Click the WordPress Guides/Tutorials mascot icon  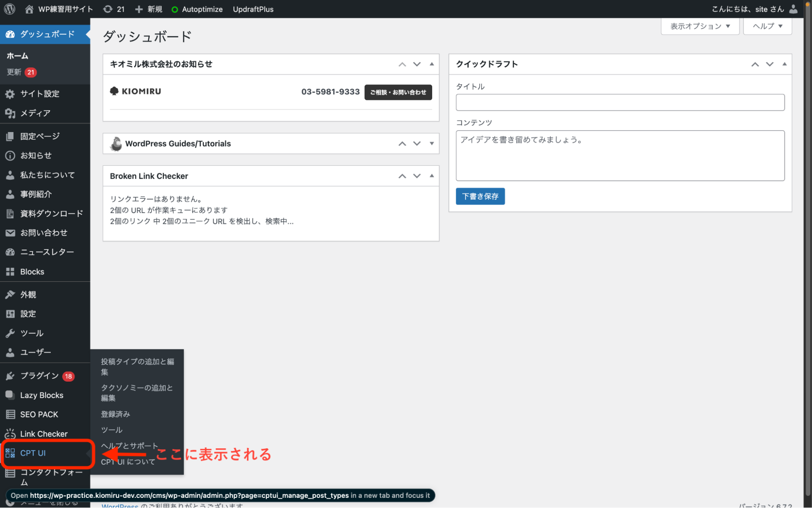[116, 143]
